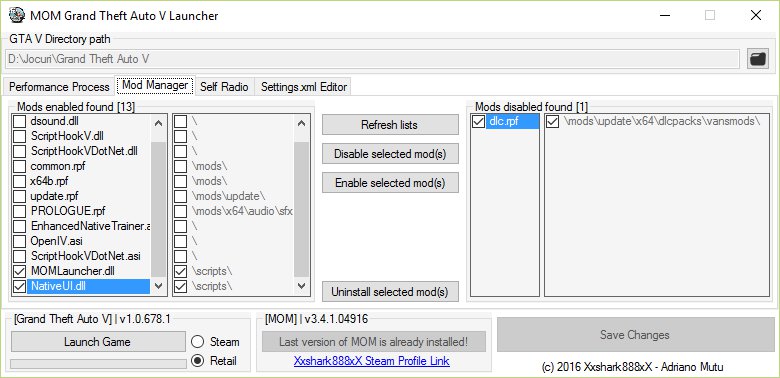The image size is (780, 378).
Task: Select the \mods\update\x64\dlcpacks\vansmods\ path entry
Action: tap(662, 121)
